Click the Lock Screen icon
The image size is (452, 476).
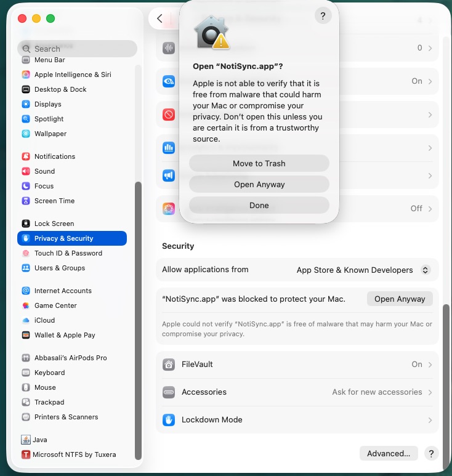26,224
